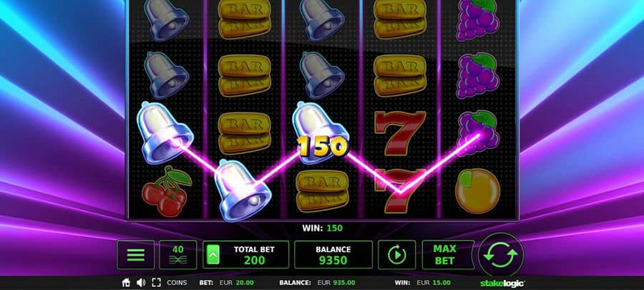Click the glowing bell on second reel
Image resolution: width=644 pixels, height=290 pixels.
coord(243,190)
